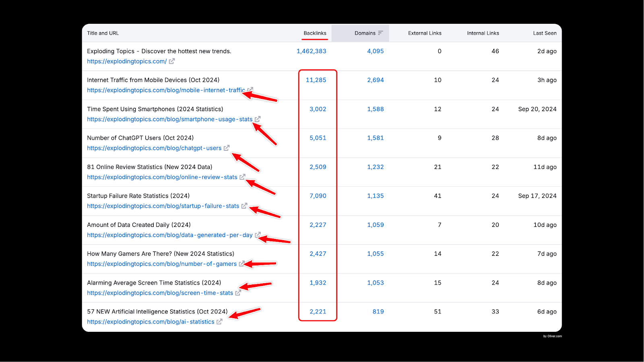644x362 pixels.
Task: Click the sort icon next to Domains header
Action: click(x=380, y=33)
